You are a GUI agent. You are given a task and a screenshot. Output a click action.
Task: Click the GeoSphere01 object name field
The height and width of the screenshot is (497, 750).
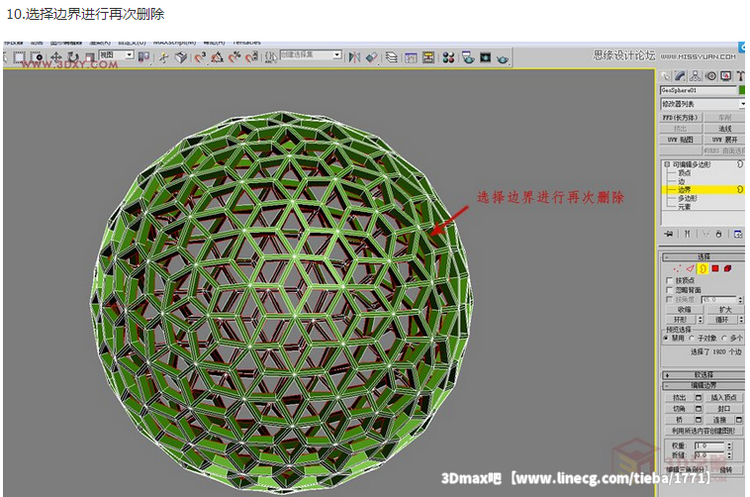699,90
